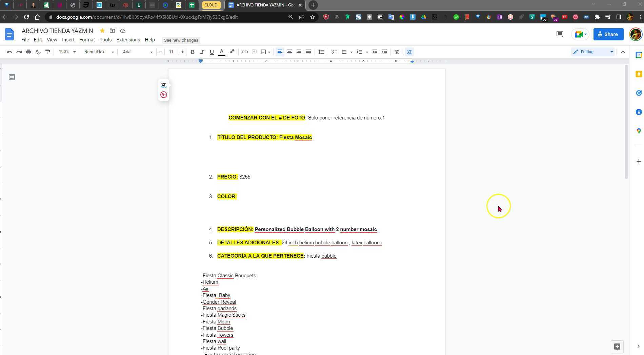
Task: Select center align
Action: tap(289, 52)
